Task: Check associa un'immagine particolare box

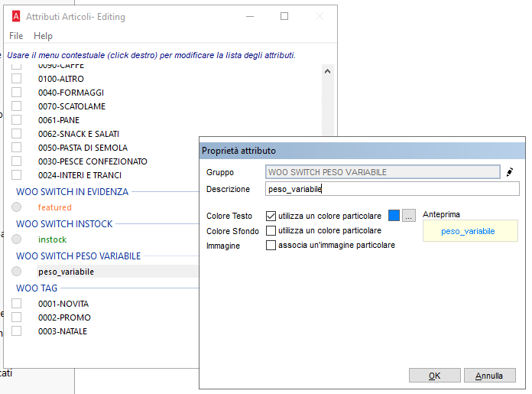Action: point(271,246)
